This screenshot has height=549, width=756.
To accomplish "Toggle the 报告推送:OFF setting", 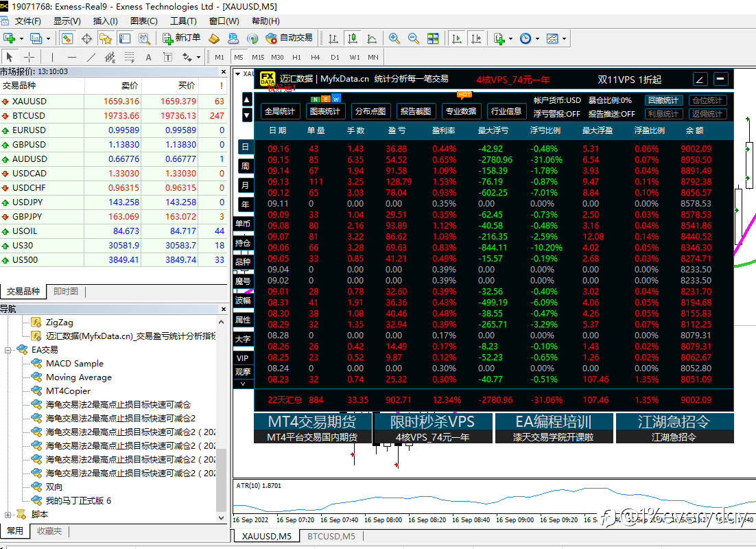I will point(611,114).
